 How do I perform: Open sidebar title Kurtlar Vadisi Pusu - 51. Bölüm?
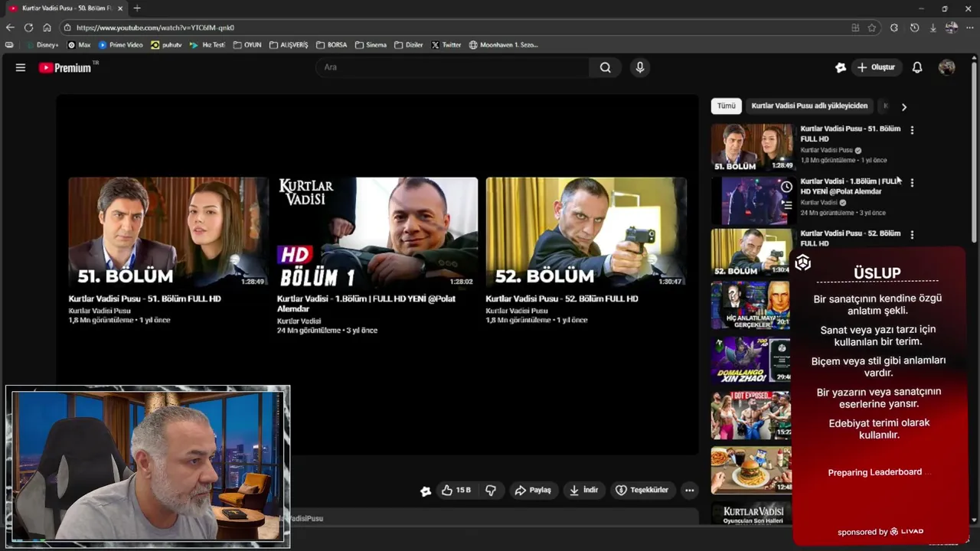pos(851,134)
